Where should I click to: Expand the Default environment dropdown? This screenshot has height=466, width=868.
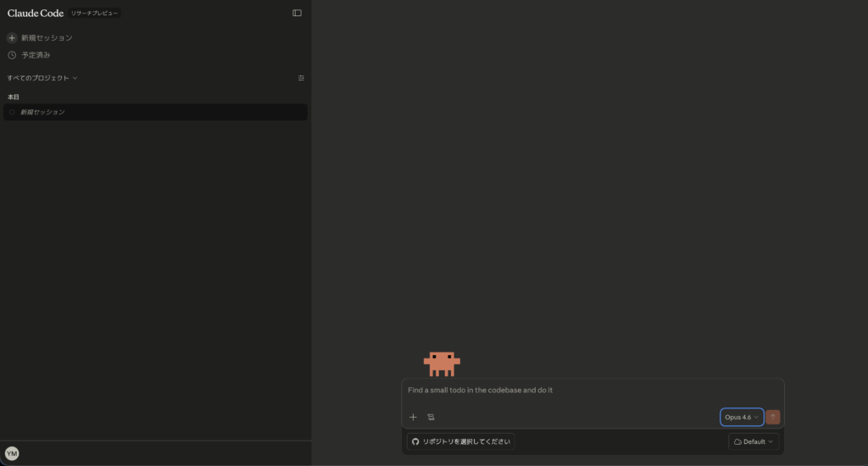click(754, 441)
